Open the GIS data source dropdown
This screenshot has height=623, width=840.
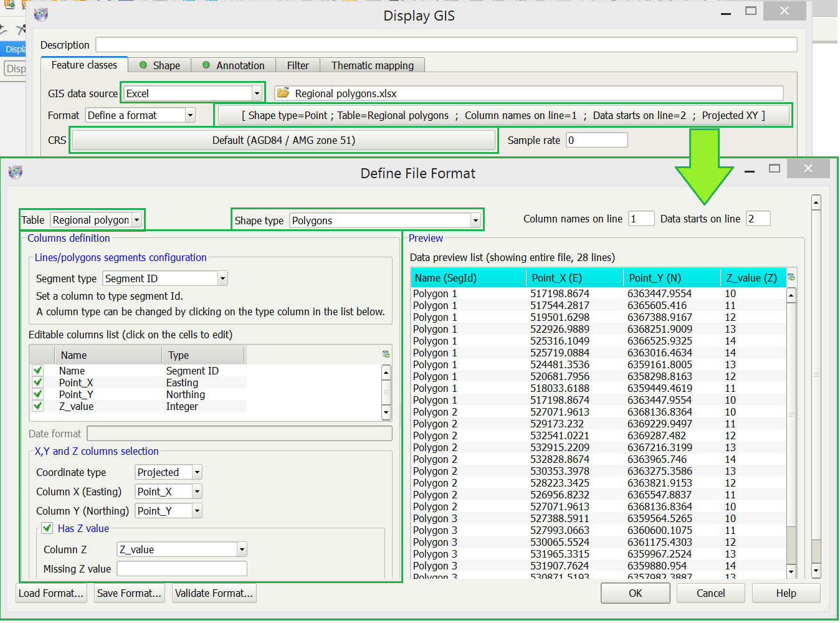[256, 93]
